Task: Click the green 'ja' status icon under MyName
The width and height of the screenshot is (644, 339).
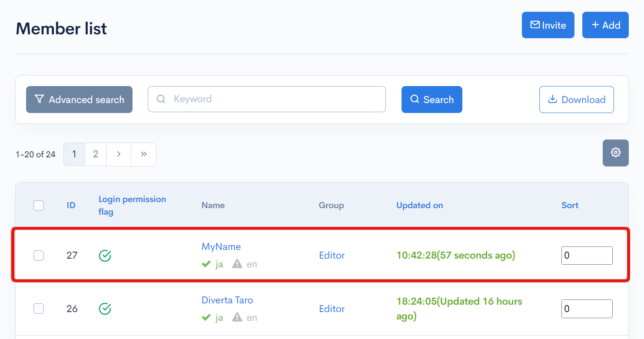Action: tap(206, 264)
